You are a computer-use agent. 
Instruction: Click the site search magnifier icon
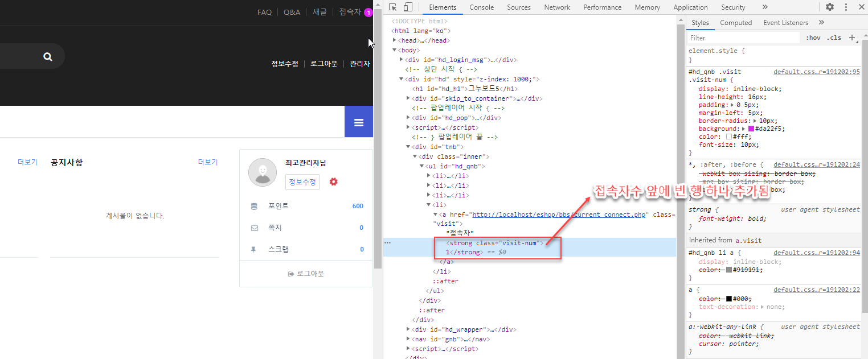pos(48,56)
